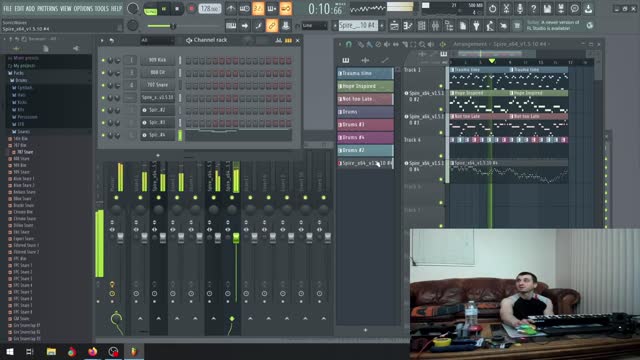Click the 707 Snare channel button

(157, 85)
